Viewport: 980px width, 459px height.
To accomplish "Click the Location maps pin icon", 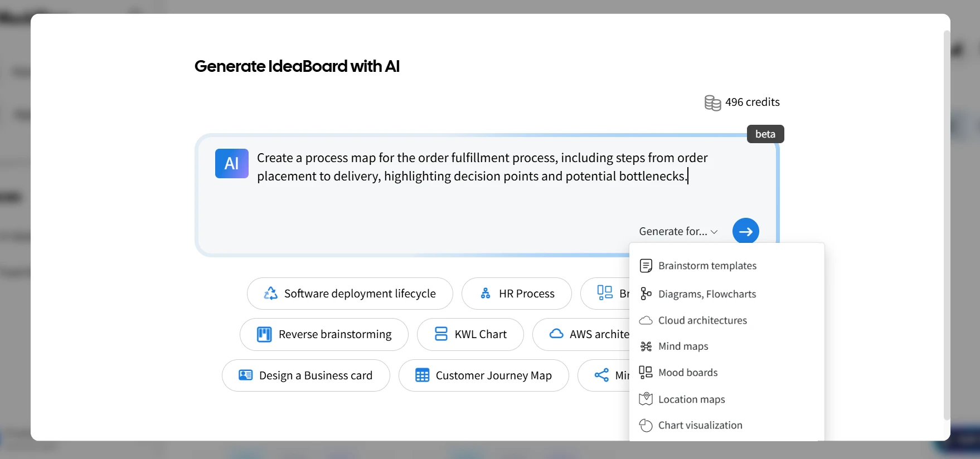I will 646,399.
